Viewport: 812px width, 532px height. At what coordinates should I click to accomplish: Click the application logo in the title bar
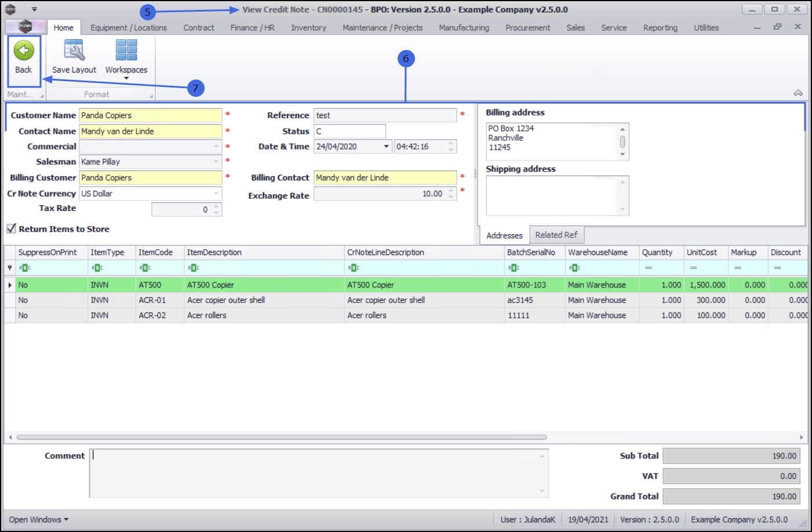[x=10, y=9]
